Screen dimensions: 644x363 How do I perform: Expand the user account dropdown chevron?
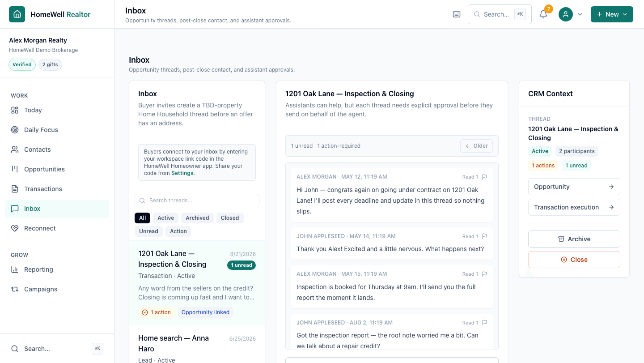[x=580, y=14]
